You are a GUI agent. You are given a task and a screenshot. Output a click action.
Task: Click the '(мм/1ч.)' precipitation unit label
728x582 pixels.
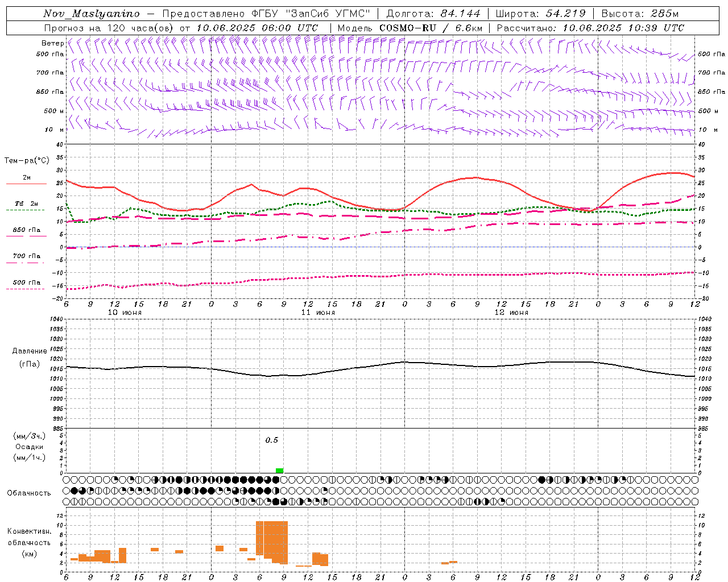click(30, 458)
